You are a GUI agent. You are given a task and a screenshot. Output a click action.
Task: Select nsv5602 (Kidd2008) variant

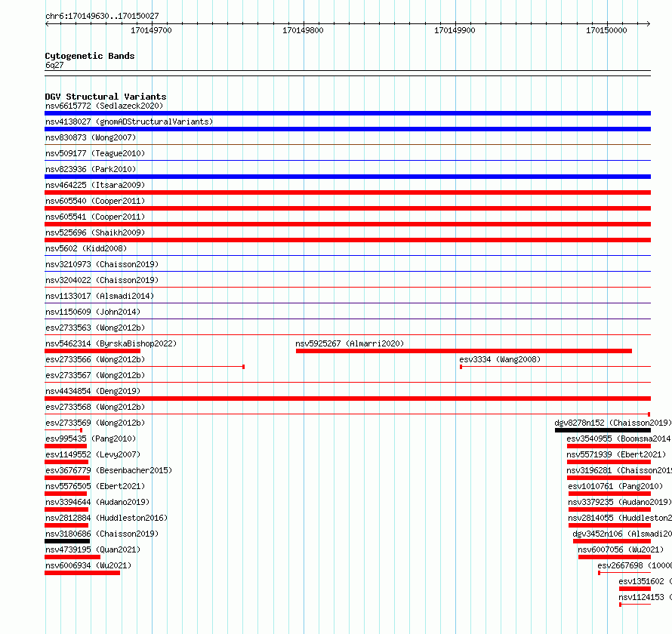86,248
